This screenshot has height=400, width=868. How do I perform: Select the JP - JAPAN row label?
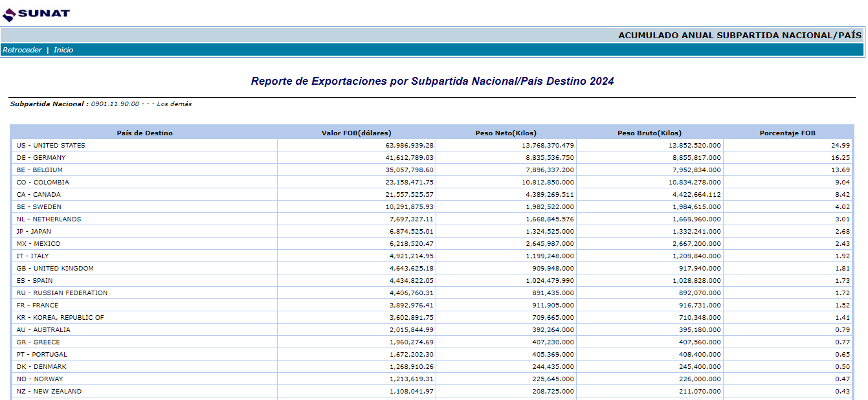coord(34,232)
